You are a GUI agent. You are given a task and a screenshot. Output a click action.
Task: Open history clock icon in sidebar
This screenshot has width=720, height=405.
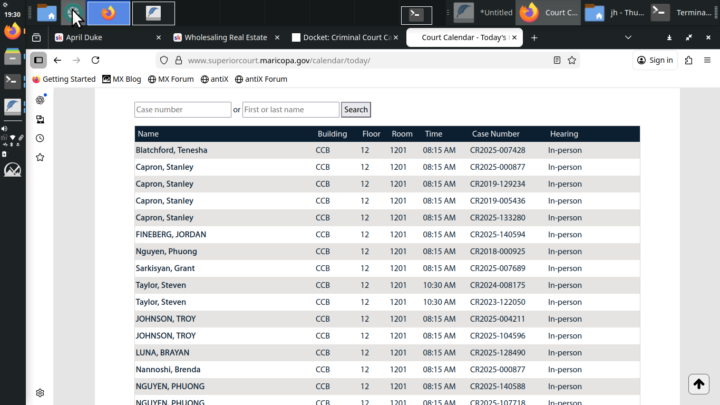tap(40, 138)
